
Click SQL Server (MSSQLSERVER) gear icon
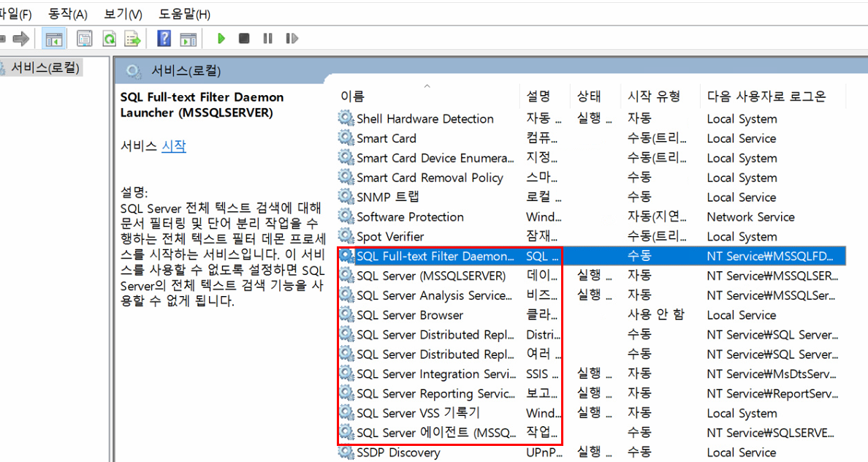(x=346, y=276)
